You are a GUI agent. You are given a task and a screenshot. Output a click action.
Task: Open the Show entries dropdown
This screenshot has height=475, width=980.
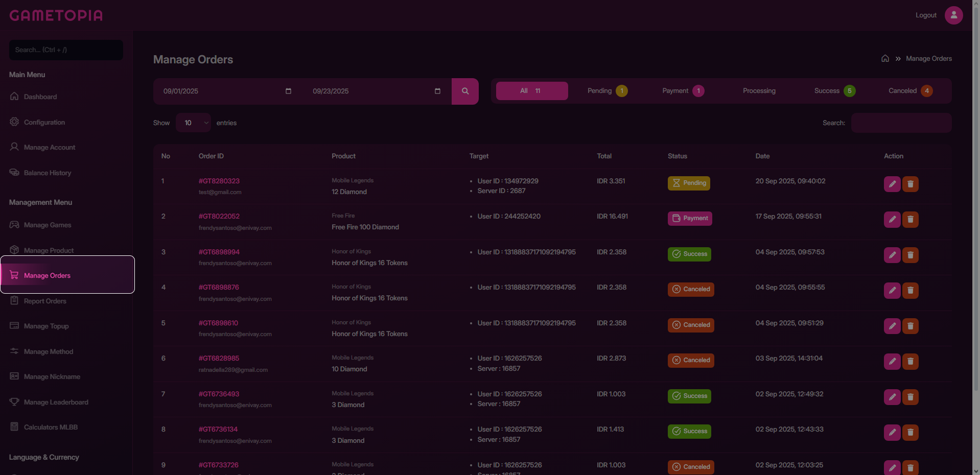(193, 123)
